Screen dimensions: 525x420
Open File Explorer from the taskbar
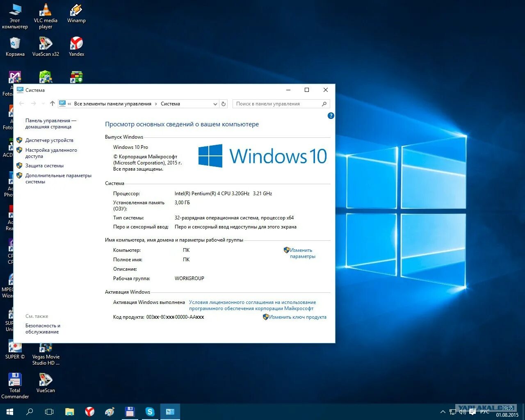(69, 411)
